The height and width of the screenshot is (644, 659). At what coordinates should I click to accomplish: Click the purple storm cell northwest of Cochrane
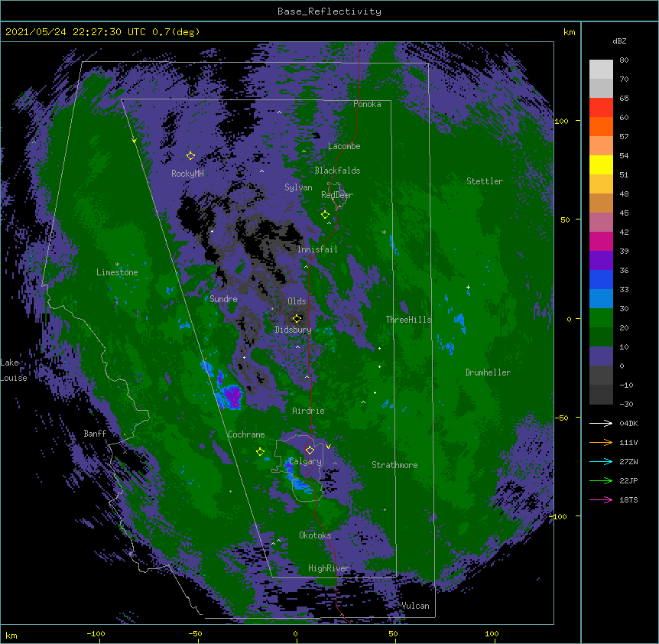[232, 395]
